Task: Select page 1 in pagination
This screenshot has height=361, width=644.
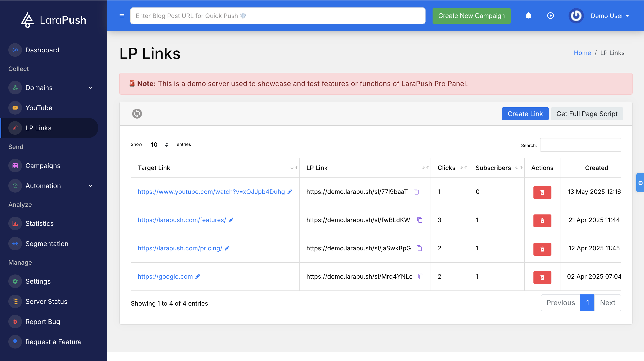Action: click(587, 303)
